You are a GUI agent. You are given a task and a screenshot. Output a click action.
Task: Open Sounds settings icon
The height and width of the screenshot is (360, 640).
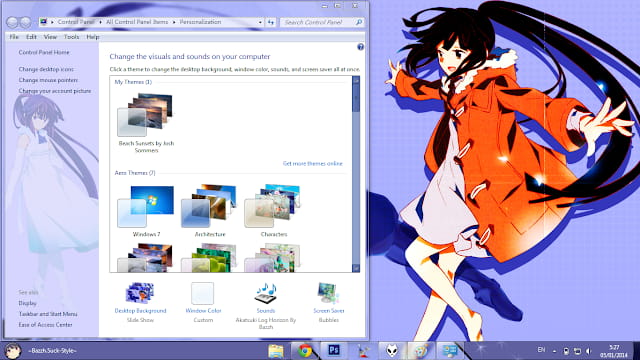point(266,293)
